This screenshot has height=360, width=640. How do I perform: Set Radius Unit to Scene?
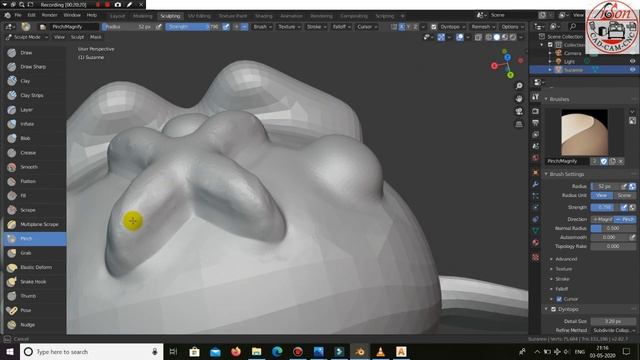click(624, 196)
